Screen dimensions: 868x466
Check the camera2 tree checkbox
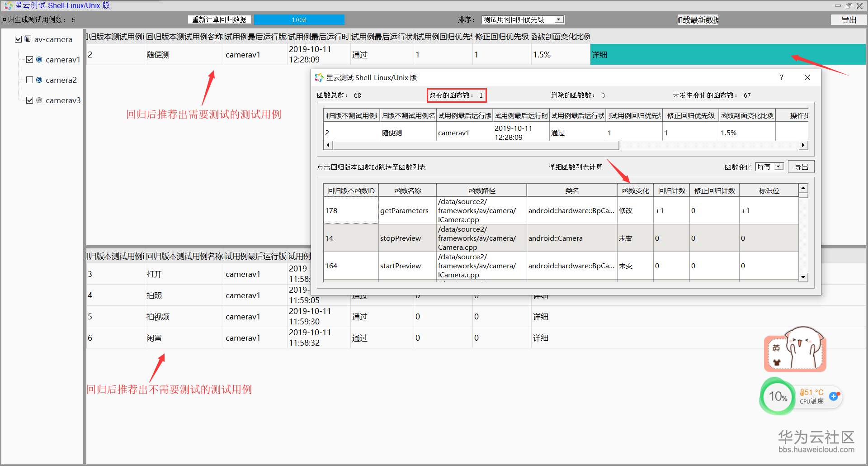(29, 80)
